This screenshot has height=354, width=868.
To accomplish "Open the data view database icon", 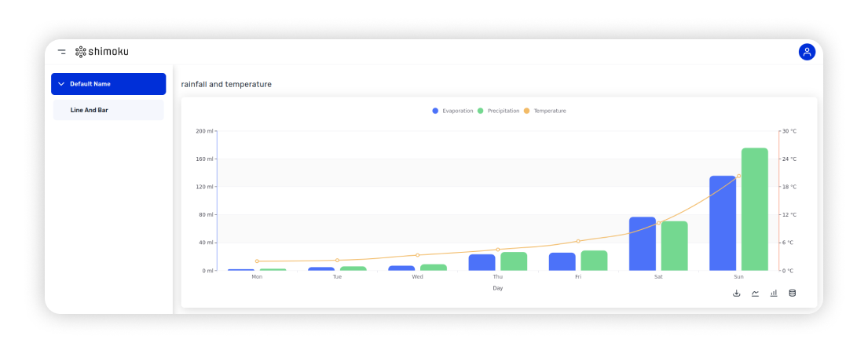I will pyautogui.click(x=792, y=294).
